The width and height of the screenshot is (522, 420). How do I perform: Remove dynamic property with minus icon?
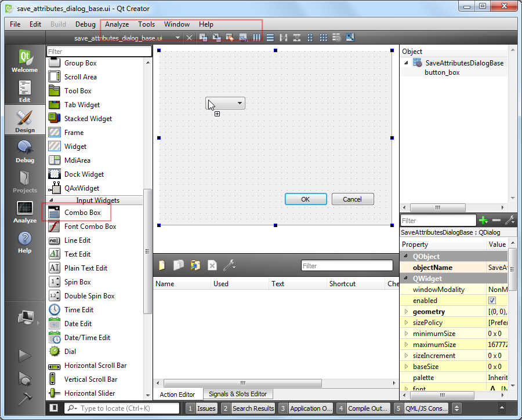[x=496, y=220]
